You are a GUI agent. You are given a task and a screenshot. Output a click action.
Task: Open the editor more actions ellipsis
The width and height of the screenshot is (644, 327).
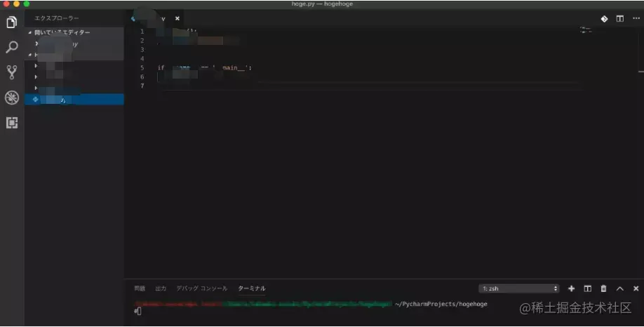[x=636, y=18]
